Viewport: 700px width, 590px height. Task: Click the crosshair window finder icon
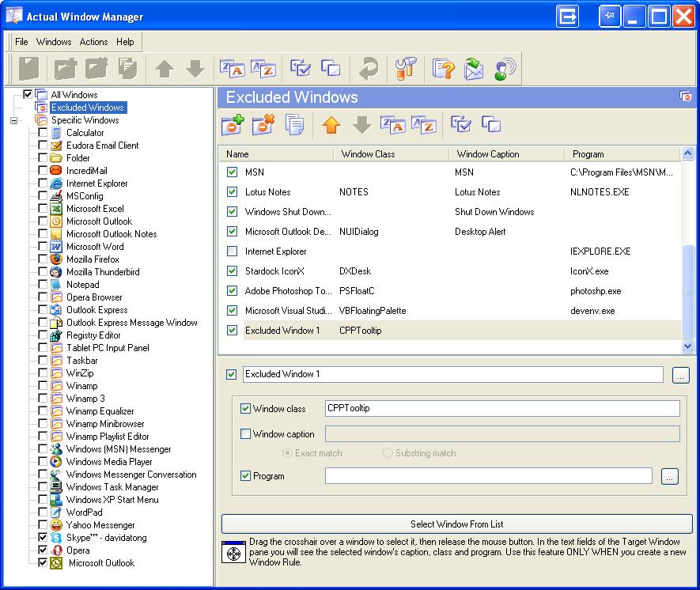click(x=233, y=551)
